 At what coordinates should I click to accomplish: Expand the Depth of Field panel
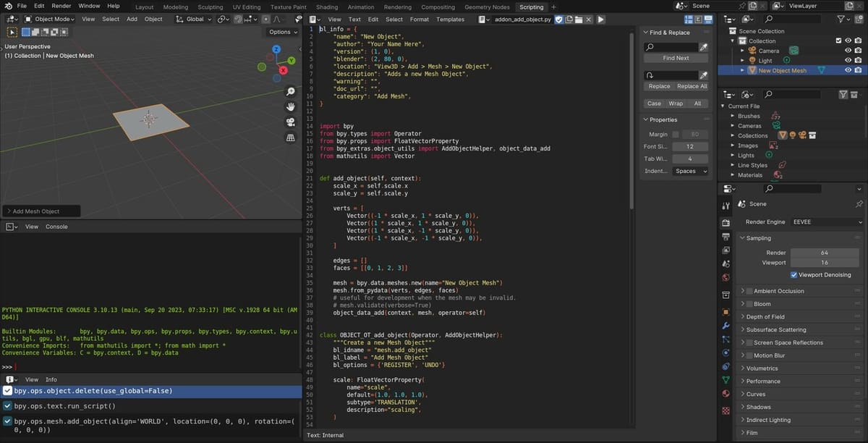tap(765, 317)
